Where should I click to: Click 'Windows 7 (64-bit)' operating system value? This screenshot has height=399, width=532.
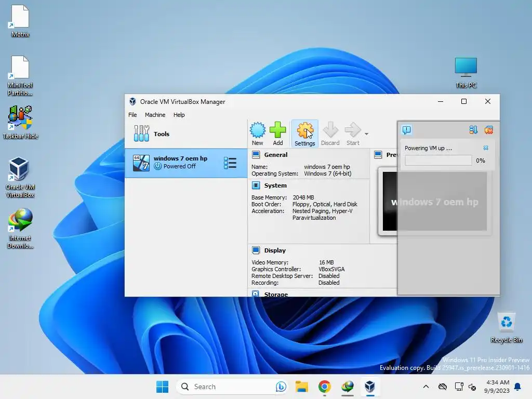(x=328, y=174)
